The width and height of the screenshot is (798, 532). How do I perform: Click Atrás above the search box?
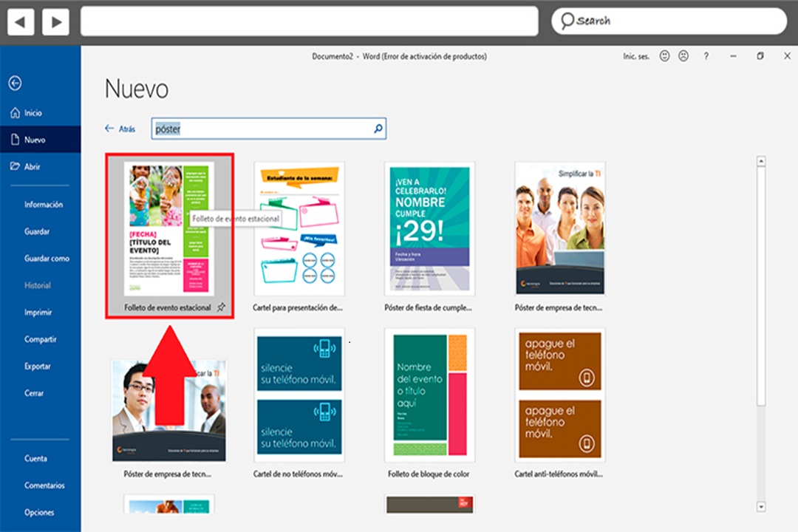pos(120,129)
